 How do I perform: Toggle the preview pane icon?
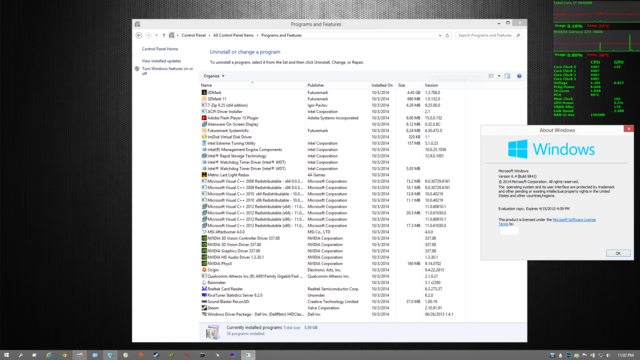coord(507,76)
